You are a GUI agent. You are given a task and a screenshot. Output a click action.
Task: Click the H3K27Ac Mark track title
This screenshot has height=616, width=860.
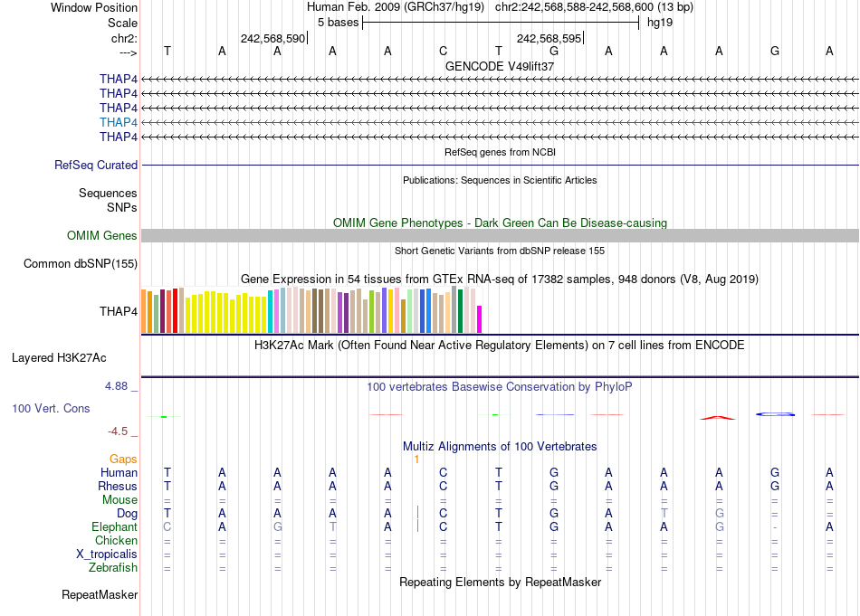(500, 346)
